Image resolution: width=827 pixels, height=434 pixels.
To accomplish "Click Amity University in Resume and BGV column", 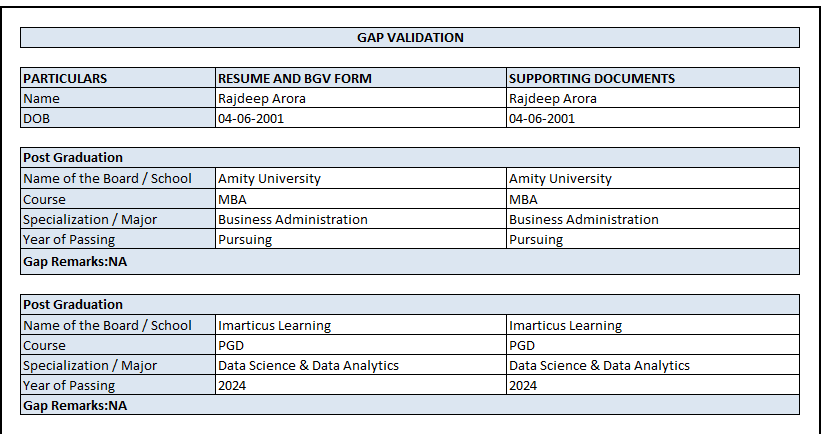I will point(361,178).
